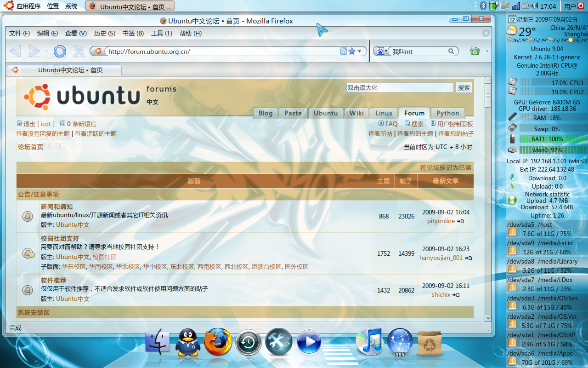Click the network signal bars tray icon
Image resolution: width=588 pixels, height=368 pixels.
tap(516, 6)
